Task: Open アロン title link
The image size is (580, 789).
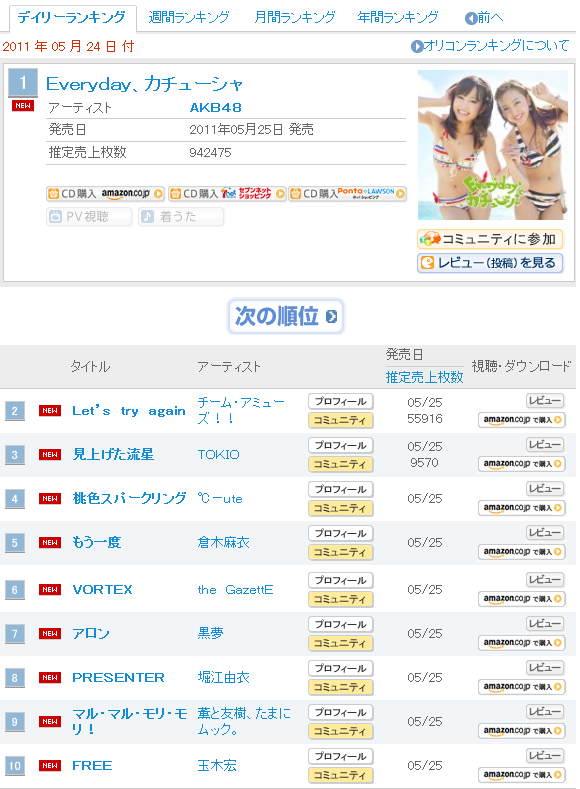Action: point(91,633)
